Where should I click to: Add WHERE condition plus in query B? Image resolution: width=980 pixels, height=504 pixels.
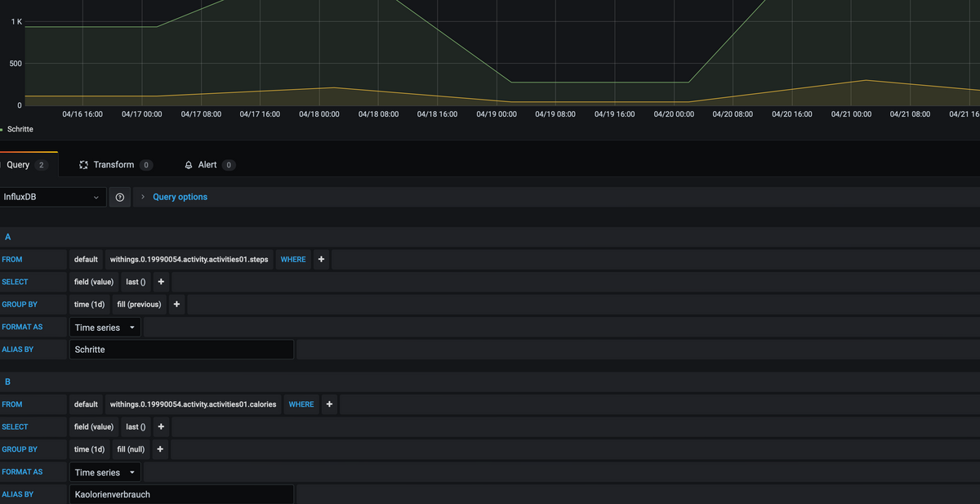(x=329, y=404)
